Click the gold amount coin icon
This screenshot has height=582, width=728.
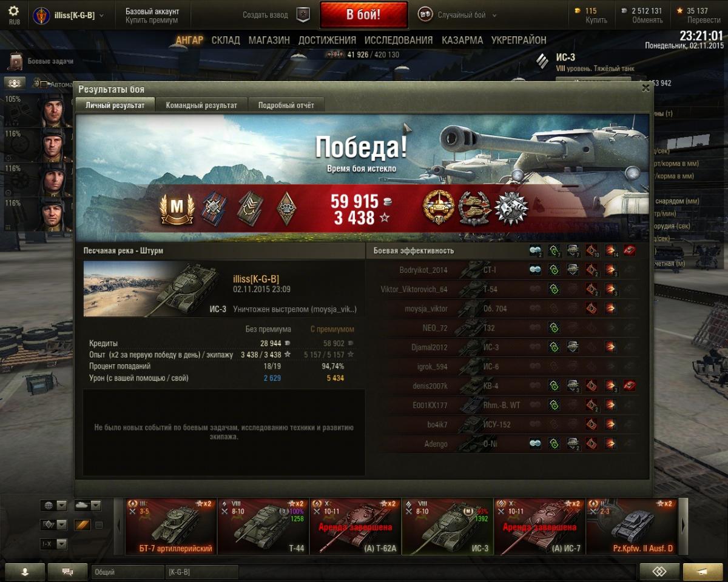pyautogui.click(x=578, y=11)
